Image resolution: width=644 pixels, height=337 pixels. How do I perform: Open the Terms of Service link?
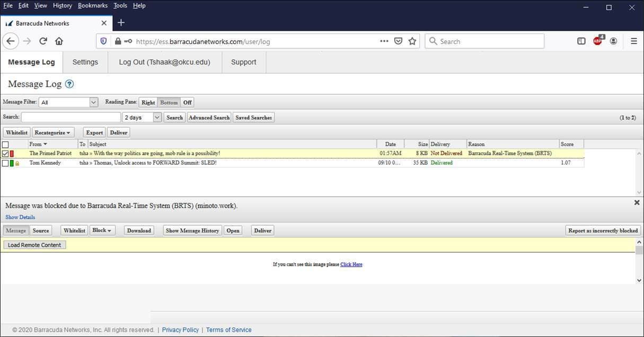tap(229, 330)
